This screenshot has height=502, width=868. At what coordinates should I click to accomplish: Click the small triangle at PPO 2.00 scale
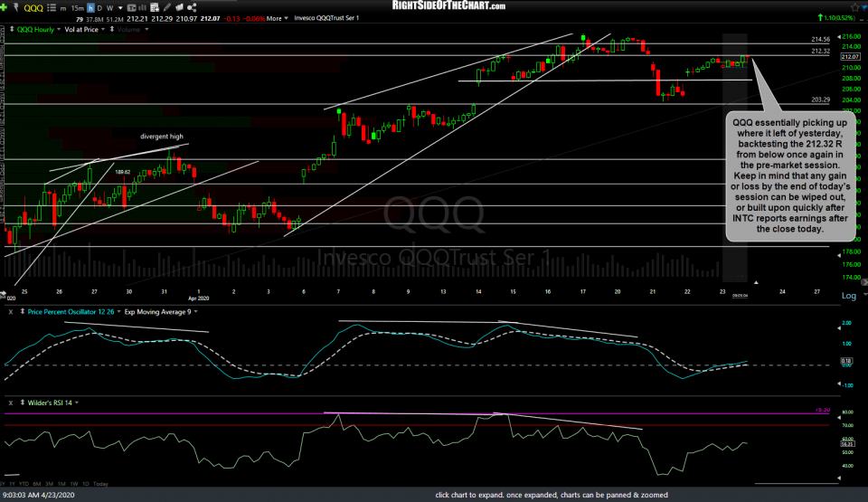click(x=839, y=328)
